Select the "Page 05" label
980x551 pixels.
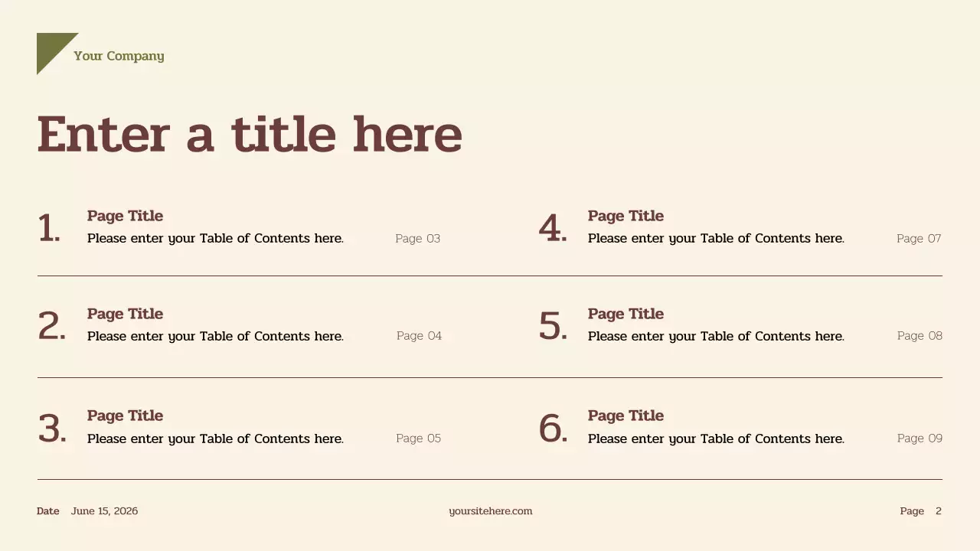point(418,439)
